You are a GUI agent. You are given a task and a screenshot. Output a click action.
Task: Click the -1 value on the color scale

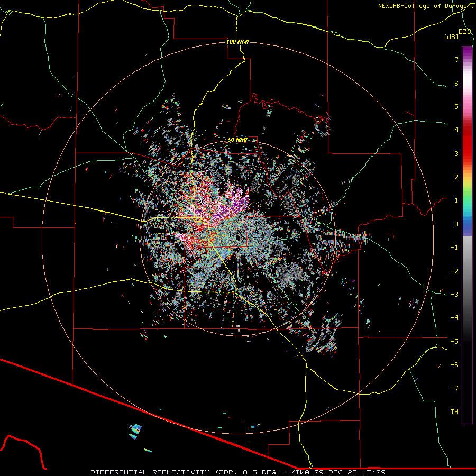(454, 248)
